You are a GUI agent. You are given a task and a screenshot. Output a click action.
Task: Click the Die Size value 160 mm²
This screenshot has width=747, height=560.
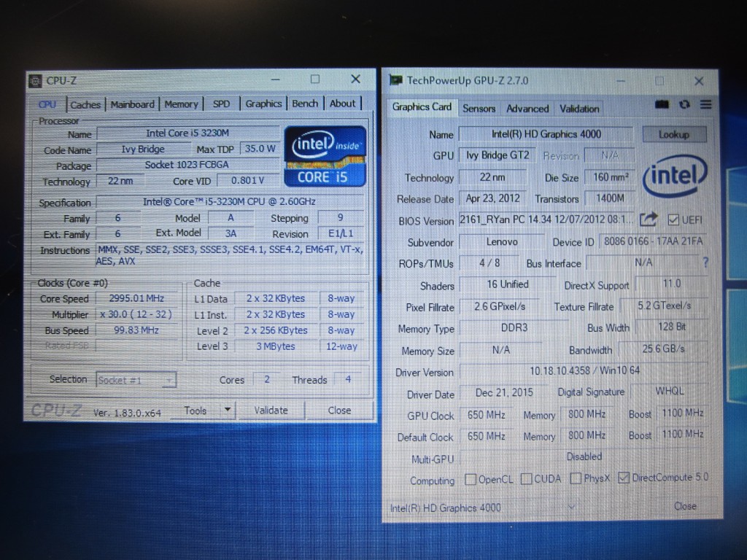611,177
